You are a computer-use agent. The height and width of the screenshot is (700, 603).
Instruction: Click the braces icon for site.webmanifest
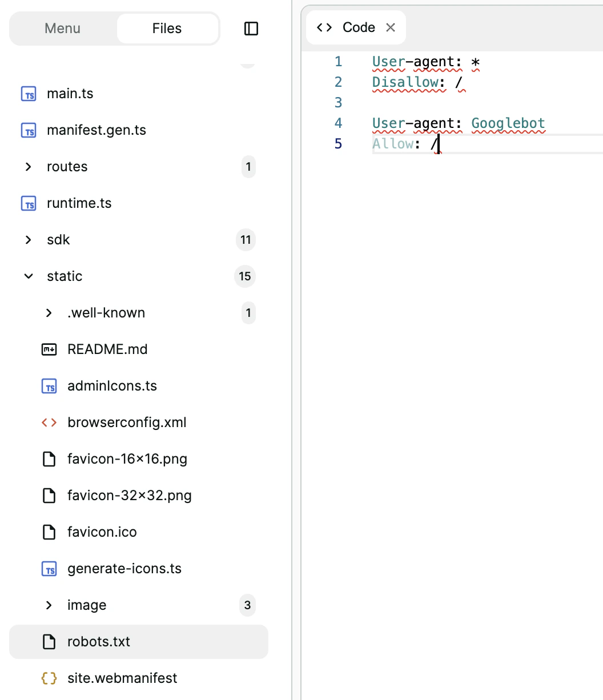49,678
